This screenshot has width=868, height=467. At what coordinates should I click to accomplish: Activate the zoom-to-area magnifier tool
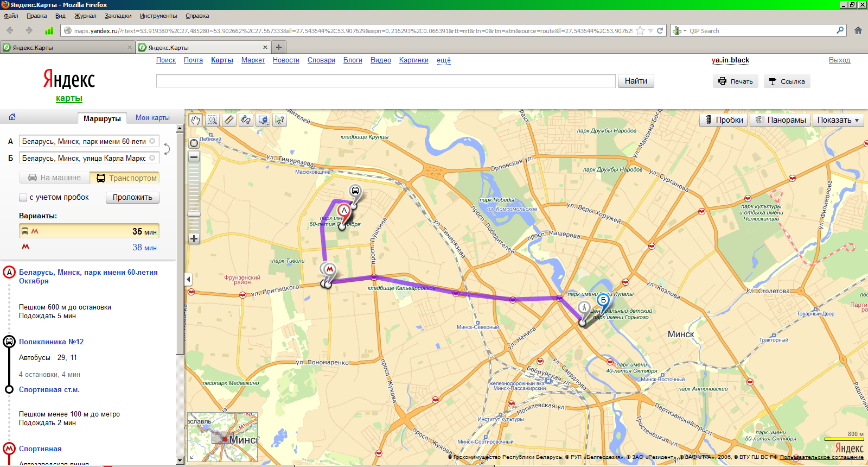tap(213, 120)
